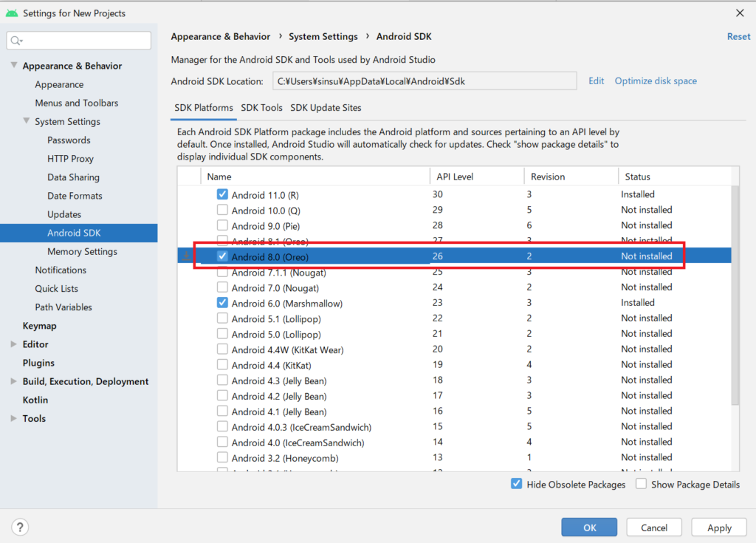Select the Android 3.2 (Honeycomb) row
The height and width of the screenshot is (543, 756).
[454, 457]
